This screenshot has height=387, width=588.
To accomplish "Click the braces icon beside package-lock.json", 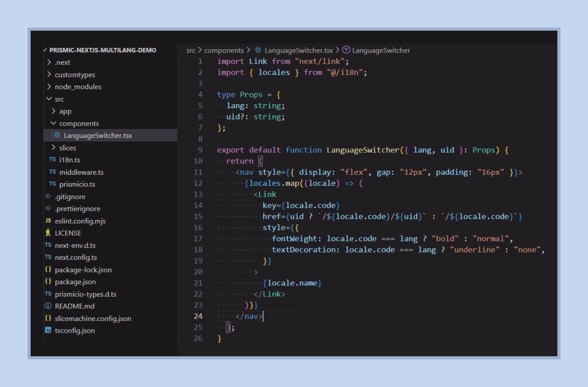I will pos(48,269).
